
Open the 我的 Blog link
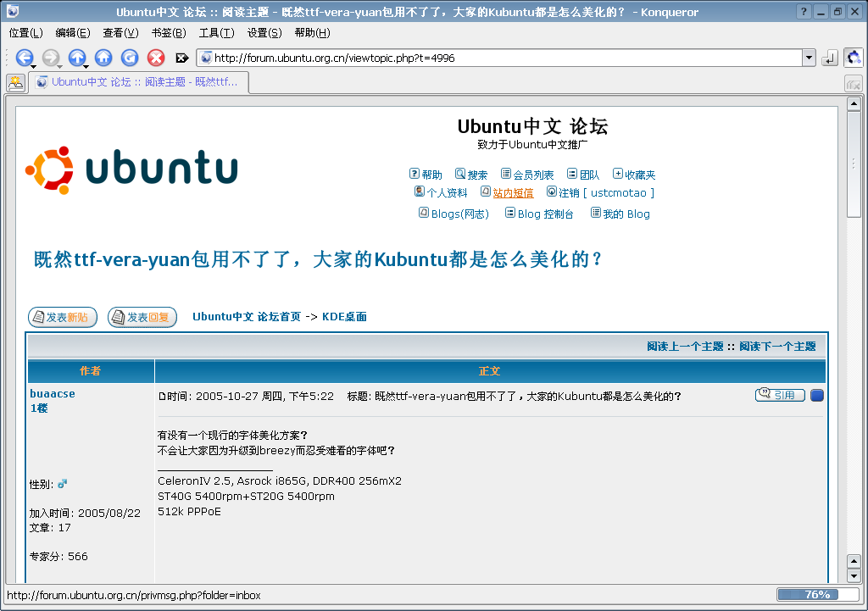tap(626, 214)
